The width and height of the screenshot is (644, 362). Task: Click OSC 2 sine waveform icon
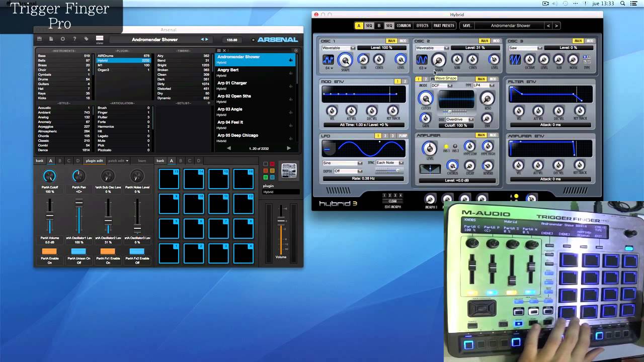pos(422,60)
